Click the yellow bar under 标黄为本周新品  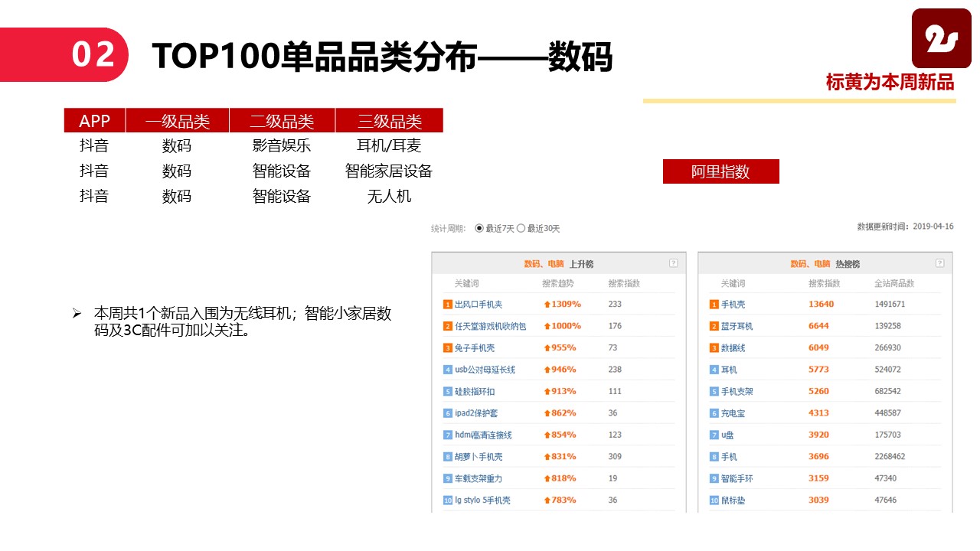coord(799,100)
